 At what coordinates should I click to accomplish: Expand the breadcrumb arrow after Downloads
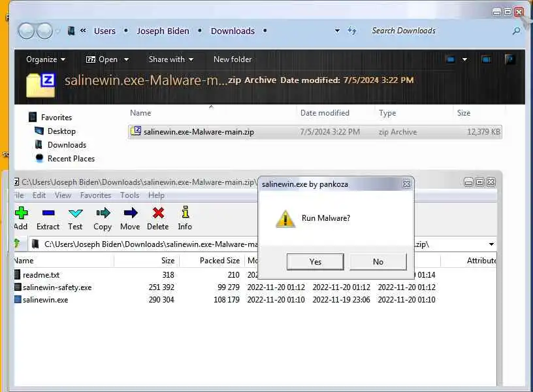click(x=265, y=31)
